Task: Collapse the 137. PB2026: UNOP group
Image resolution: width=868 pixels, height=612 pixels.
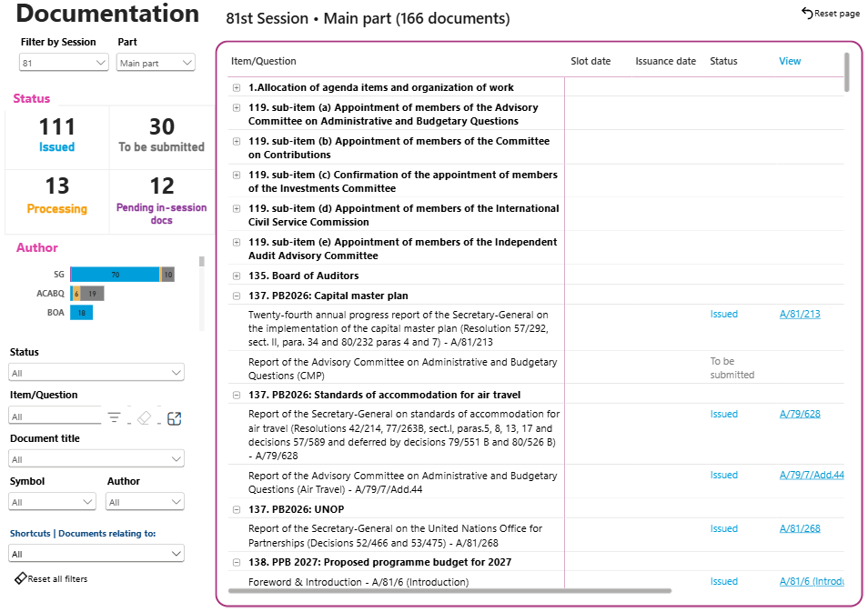Action: [237, 509]
